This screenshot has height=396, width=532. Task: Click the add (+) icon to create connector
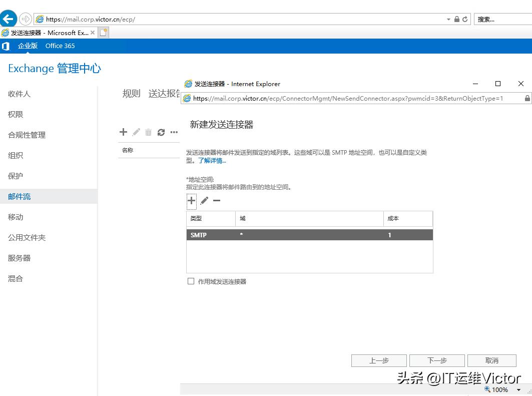point(123,132)
